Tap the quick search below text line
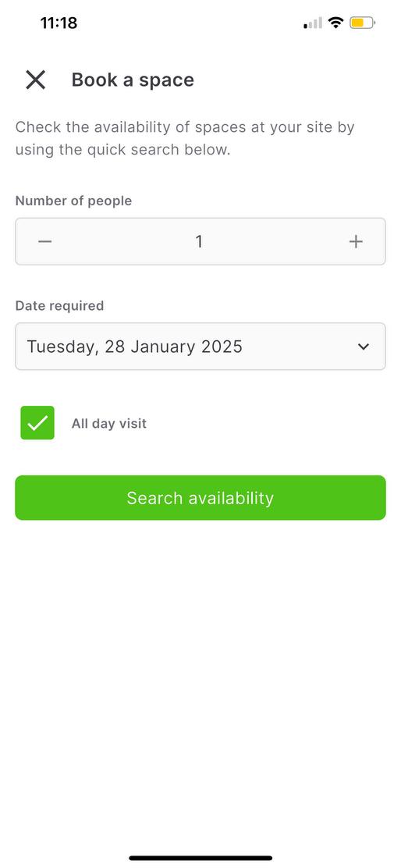Image resolution: width=401 pixels, height=868 pixels. [x=122, y=149]
